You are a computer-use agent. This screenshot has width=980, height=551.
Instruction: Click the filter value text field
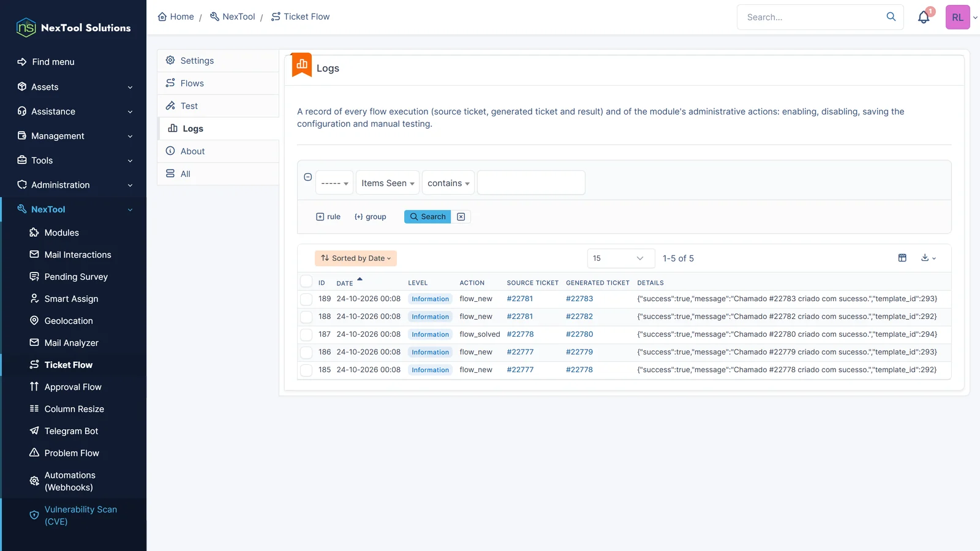tap(531, 183)
